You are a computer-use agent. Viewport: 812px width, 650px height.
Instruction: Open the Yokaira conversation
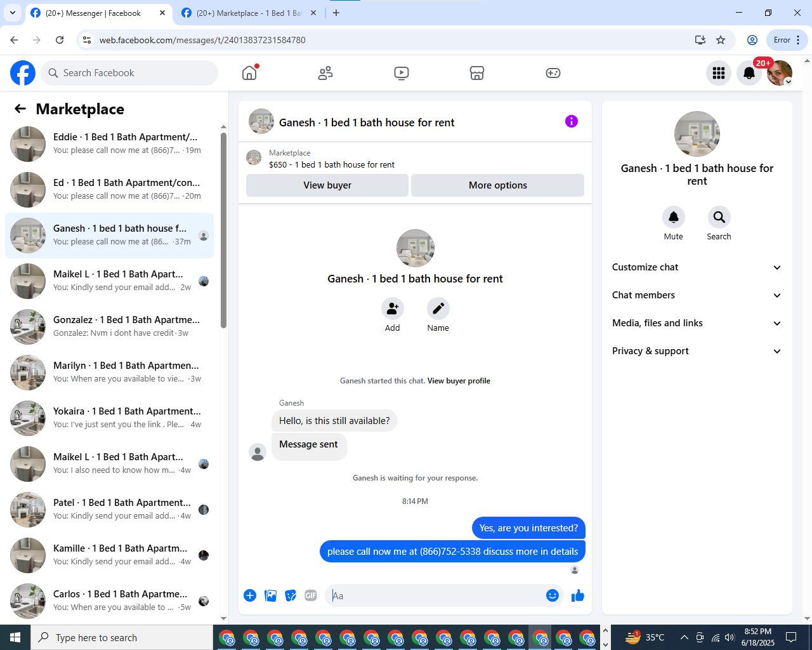point(109,418)
